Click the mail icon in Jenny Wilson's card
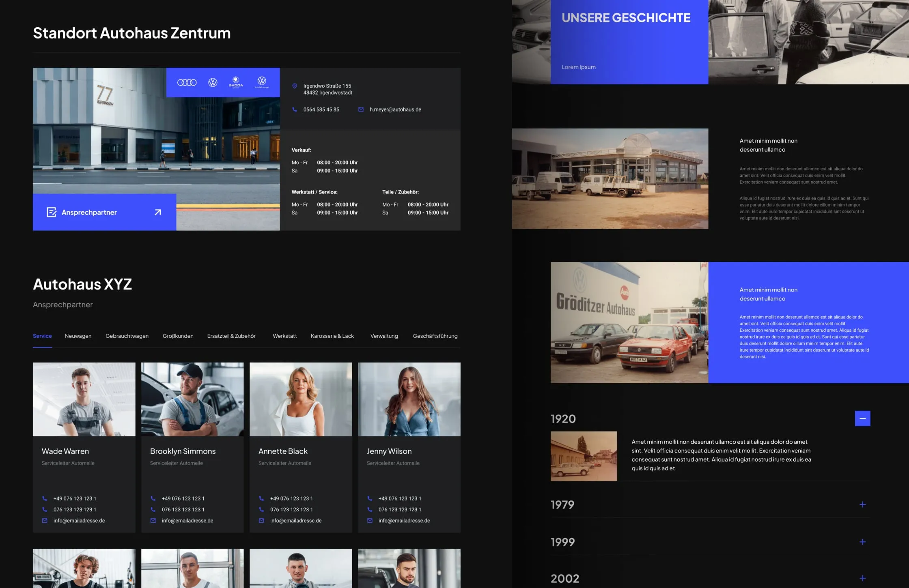Image resolution: width=909 pixels, height=588 pixels. coord(370,521)
